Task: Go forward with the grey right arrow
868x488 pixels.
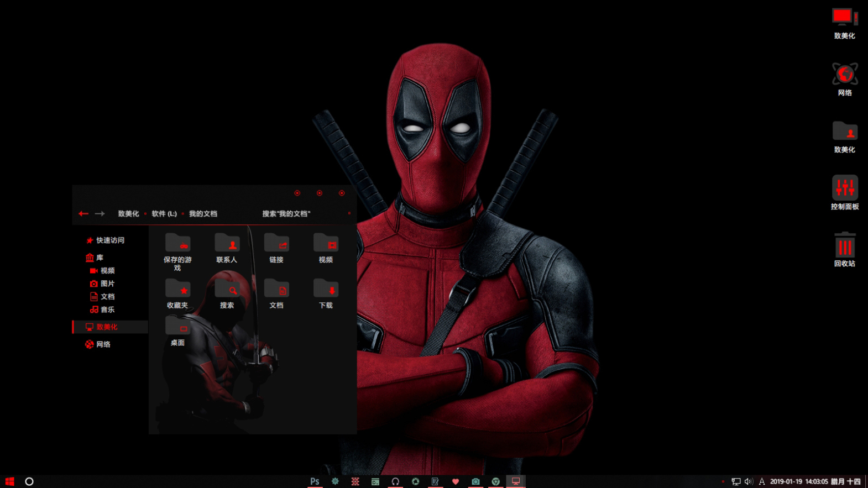Action: pos(100,214)
